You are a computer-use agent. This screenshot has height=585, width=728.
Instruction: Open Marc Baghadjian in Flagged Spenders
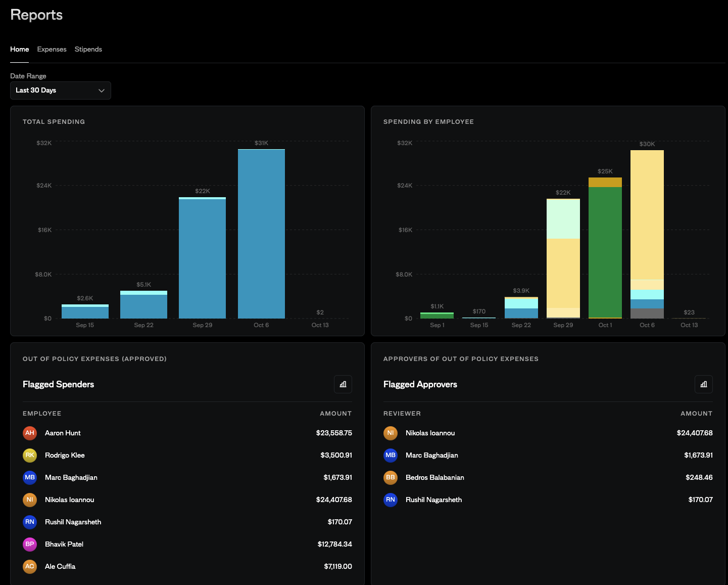(71, 477)
